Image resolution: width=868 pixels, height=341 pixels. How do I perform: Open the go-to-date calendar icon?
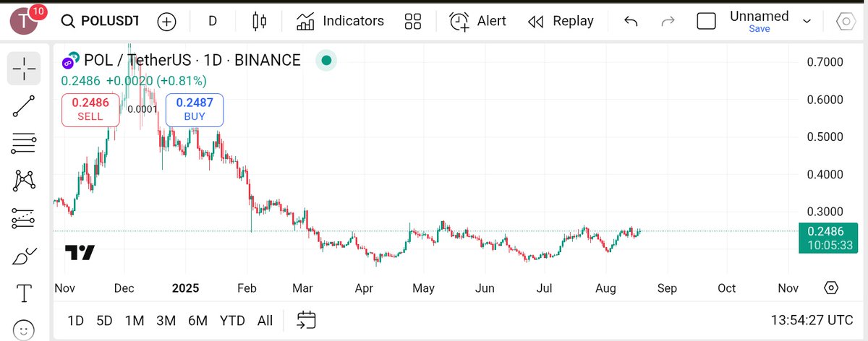(307, 320)
